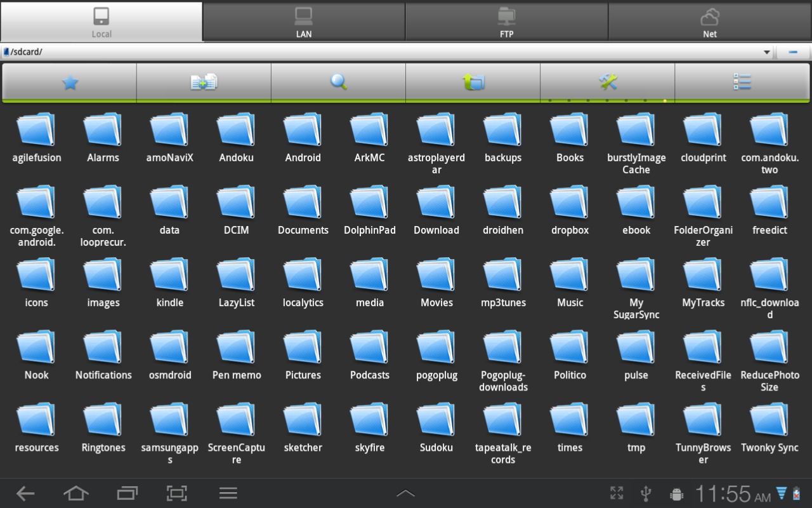Open the MyTracks folder
The height and width of the screenshot is (508, 812).
click(x=703, y=282)
